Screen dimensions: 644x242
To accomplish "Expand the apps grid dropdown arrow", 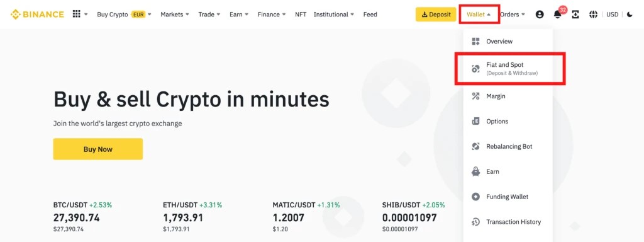I will click(x=86, y=14).
